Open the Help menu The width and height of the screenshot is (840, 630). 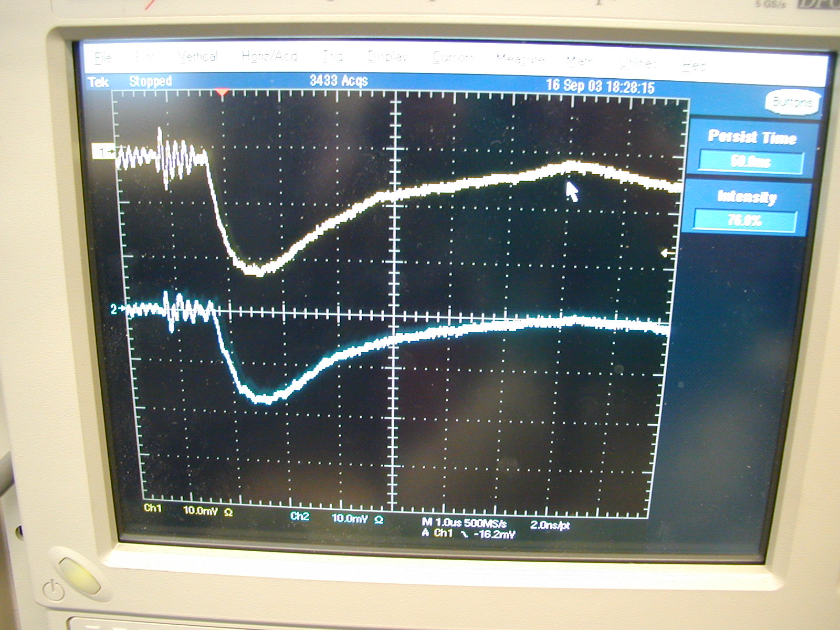point(694,66)
